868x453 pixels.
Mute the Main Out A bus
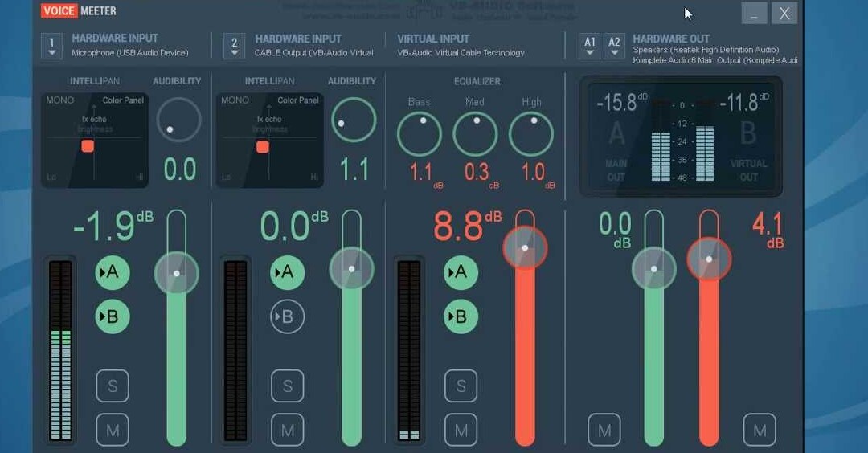pos(604,430)
